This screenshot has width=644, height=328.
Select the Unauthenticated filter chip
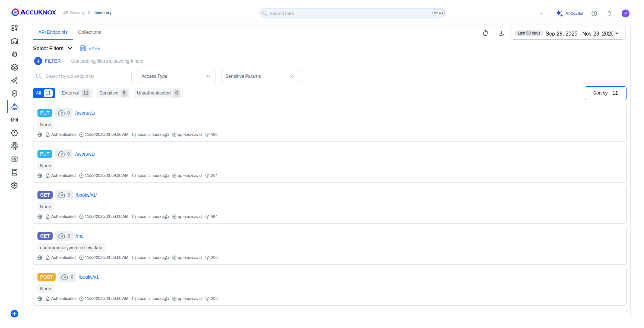pos(158,93)
